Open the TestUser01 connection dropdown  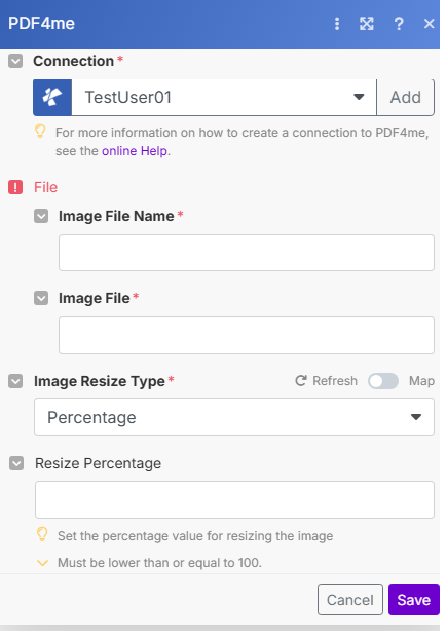224,98
